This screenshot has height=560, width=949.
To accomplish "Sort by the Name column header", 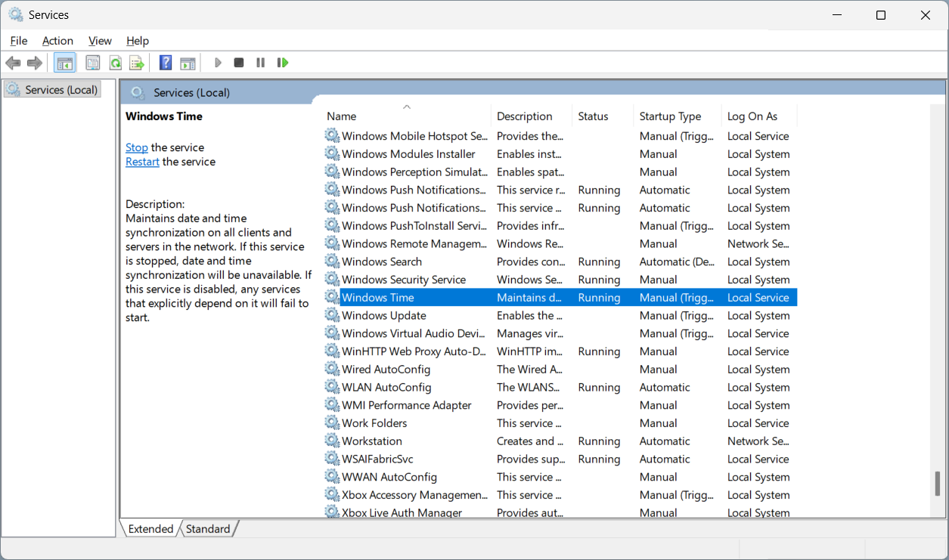I will 407,116.
